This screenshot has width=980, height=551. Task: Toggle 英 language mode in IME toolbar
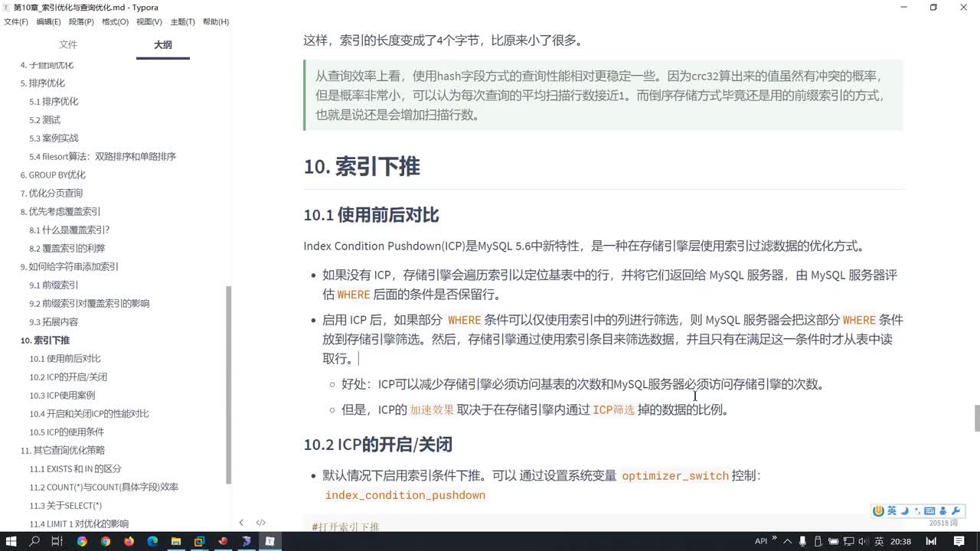pyautogui.click(x=892, y=511)
